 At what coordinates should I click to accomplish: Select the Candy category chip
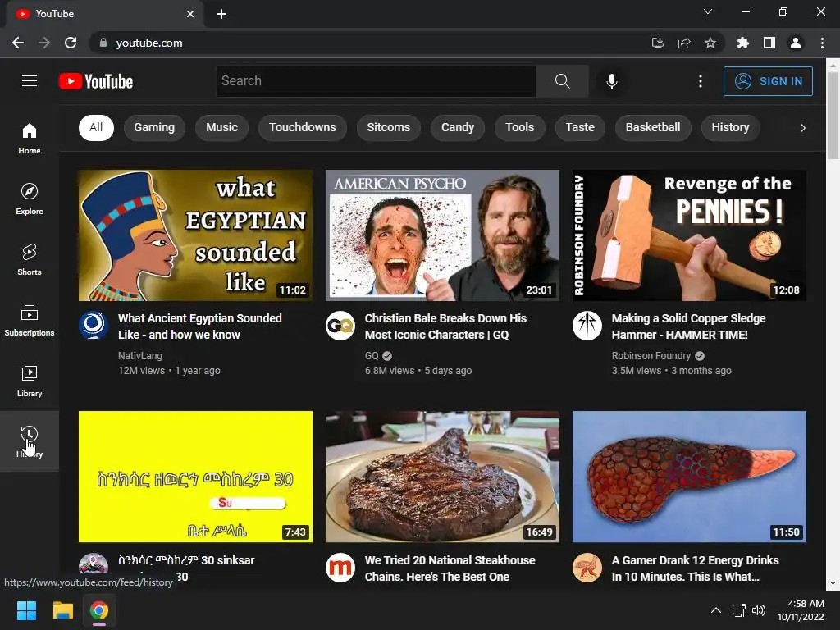pos(458,127)
